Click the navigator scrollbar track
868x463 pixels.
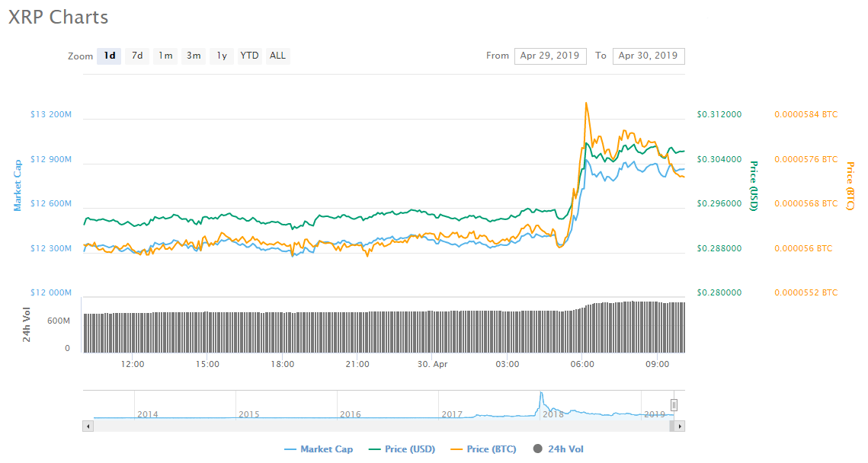tap(381, 426)
